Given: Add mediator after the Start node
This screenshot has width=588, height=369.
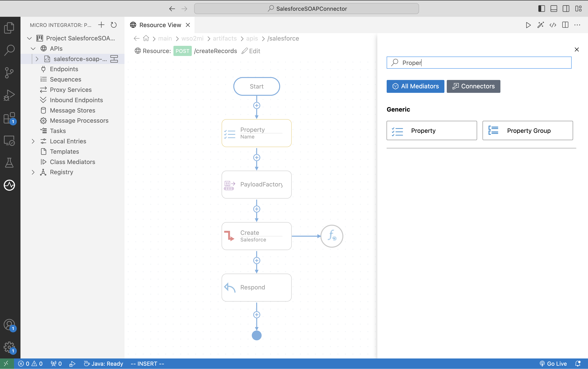Looking at the screenshot, I should tap(257, 106).
